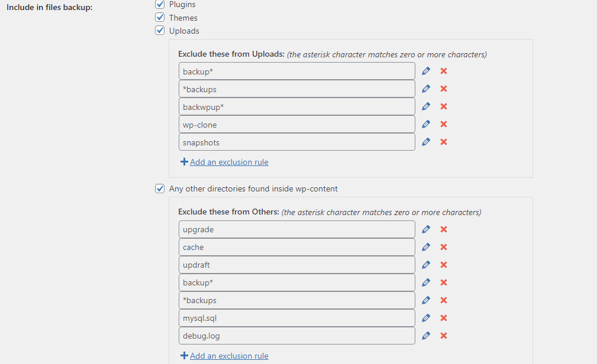Add an exclusion rule under Others
The width and height of the screenshot is (597, 364).
pos(228,356)
